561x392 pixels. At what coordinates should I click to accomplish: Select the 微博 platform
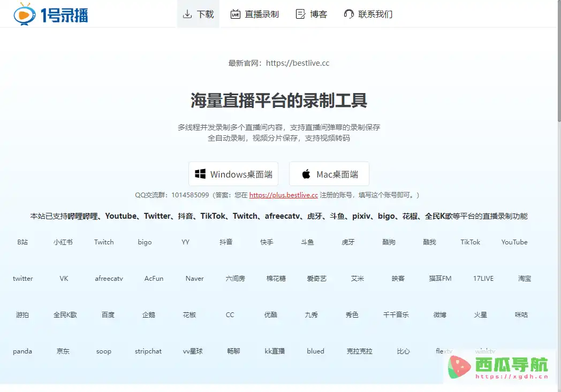click(439, 315)
